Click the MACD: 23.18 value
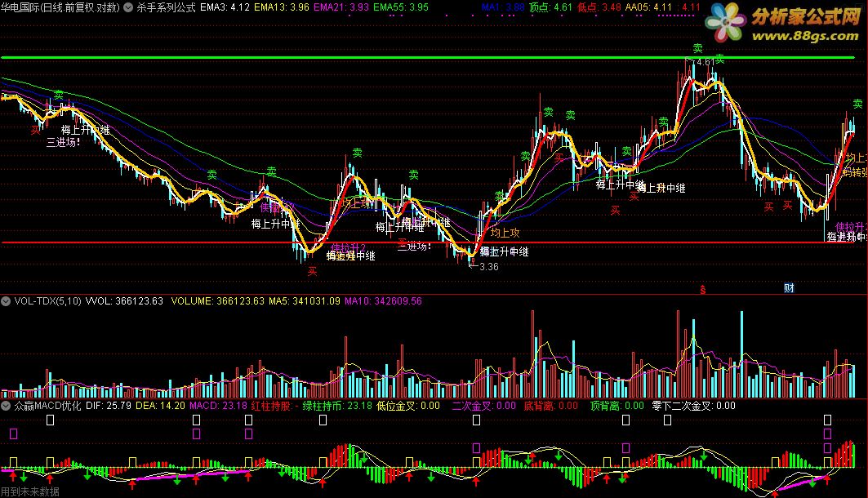The height and width of the screenshot is (498, 868). click(x=218, y=406)
